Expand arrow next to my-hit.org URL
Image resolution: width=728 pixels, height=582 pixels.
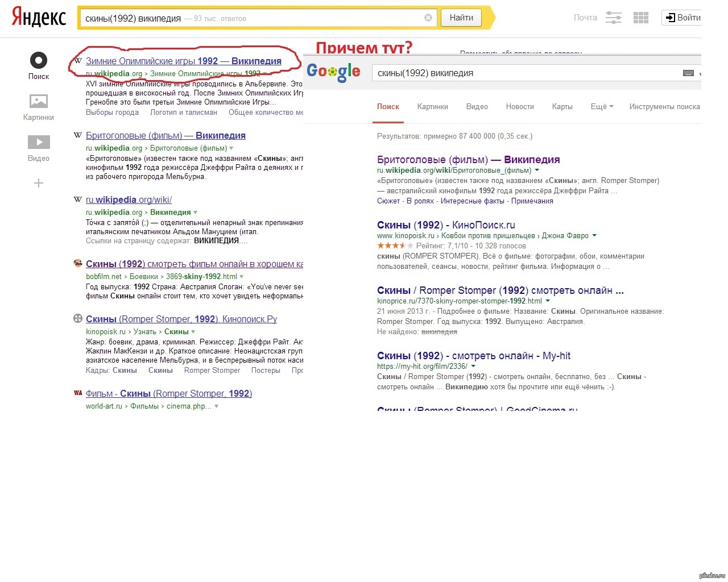(473, 367)
